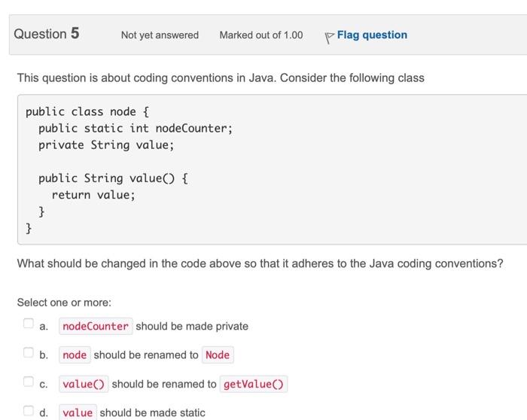Click the flag icon beside Flag question

point(329,36)
